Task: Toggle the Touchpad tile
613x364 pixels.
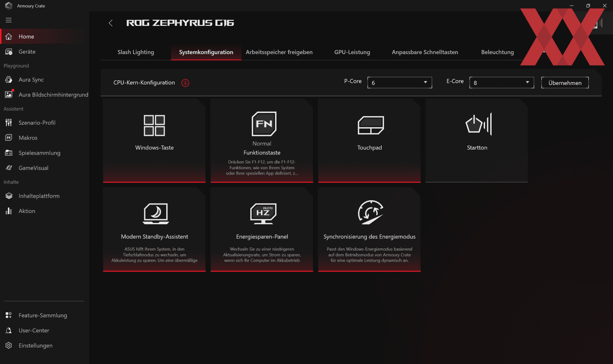Action: 369,141
